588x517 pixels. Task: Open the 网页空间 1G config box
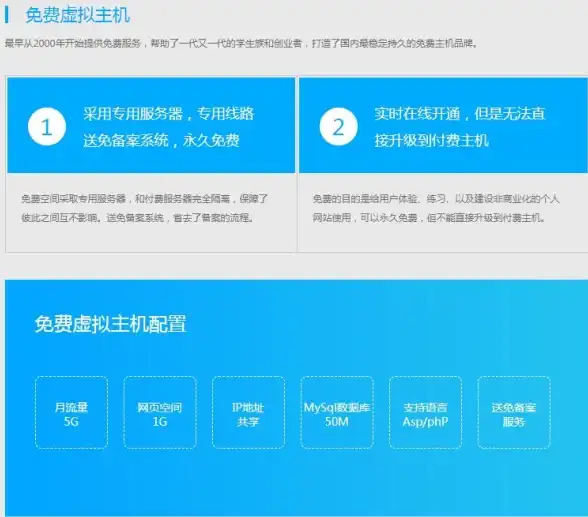pos(160,412)
